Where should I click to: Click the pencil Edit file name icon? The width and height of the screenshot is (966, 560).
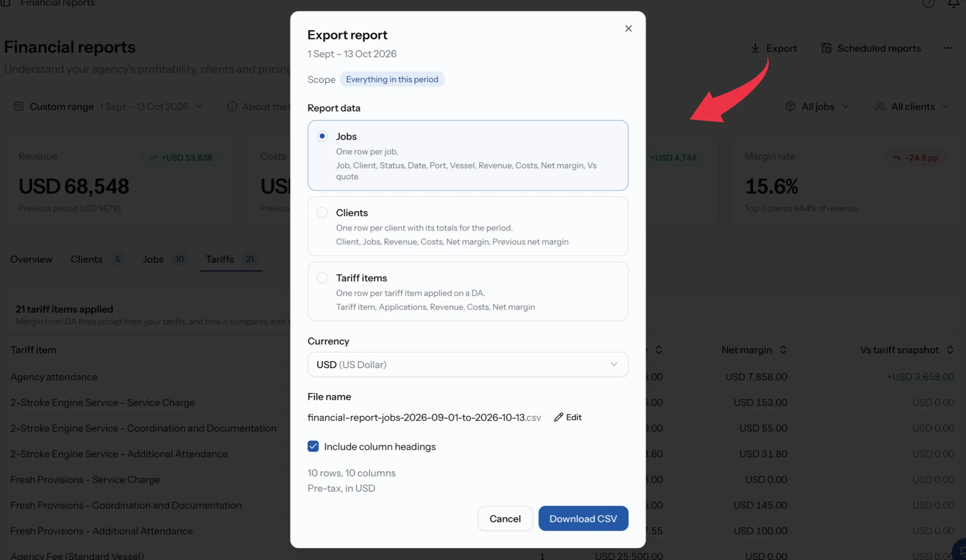(x=558, y=417)
